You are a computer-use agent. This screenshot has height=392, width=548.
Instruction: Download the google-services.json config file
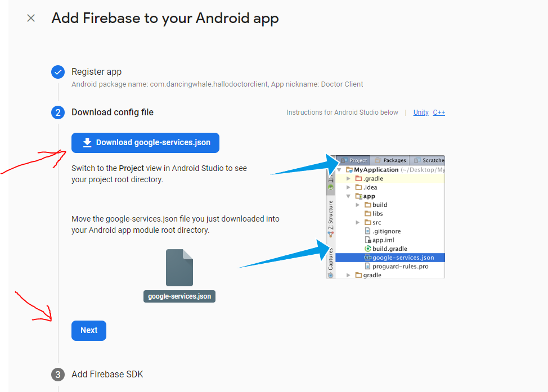coord(145,143)
